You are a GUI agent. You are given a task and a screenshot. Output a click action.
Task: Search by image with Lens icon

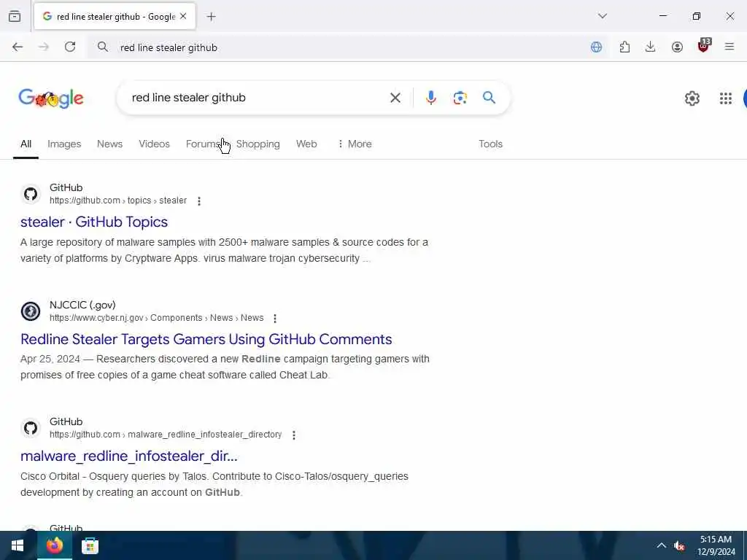(460, 98)
